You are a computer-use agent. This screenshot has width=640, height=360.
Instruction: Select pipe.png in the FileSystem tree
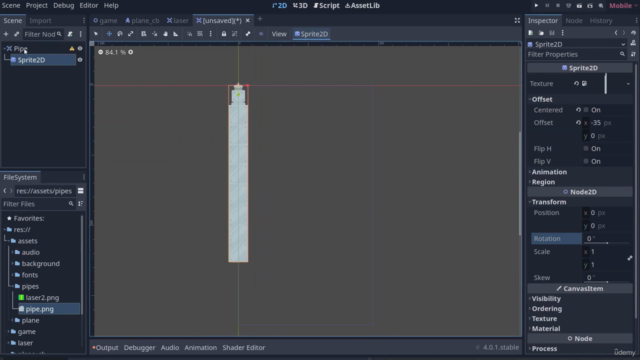tap(40, 309)
